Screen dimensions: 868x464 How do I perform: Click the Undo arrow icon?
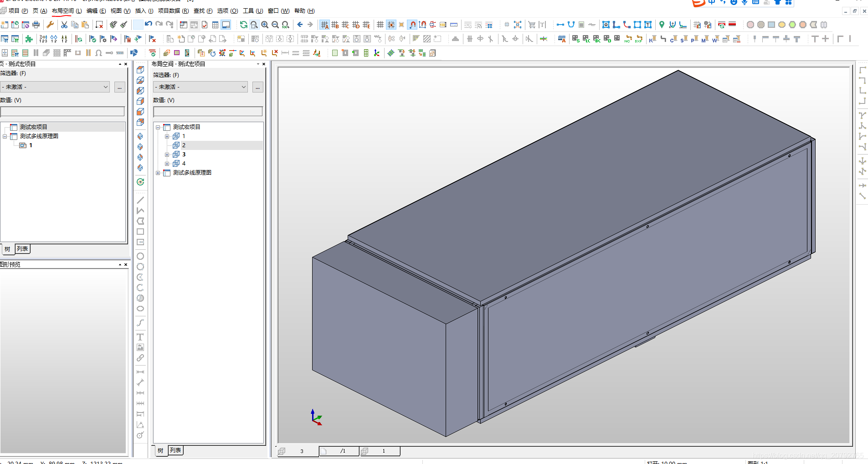(149, 25)
